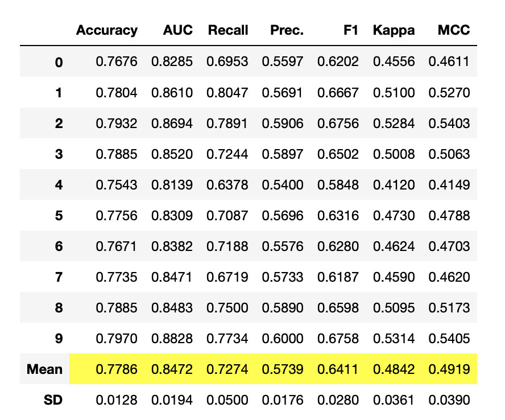This screenshot has width=505, height=420.
Task: Select AUC value 0.8139
Action: coord(172,185)
